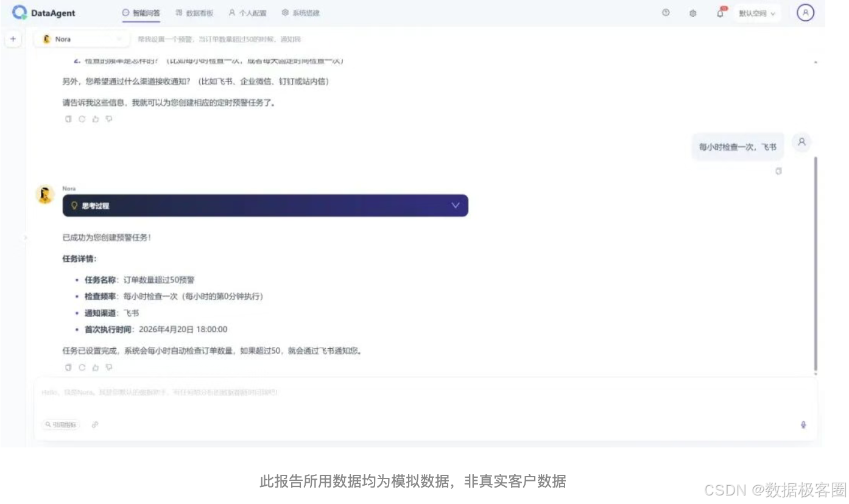Click the 任务详情 heading
Screen dimensions: 849x504
coord(79,259)
